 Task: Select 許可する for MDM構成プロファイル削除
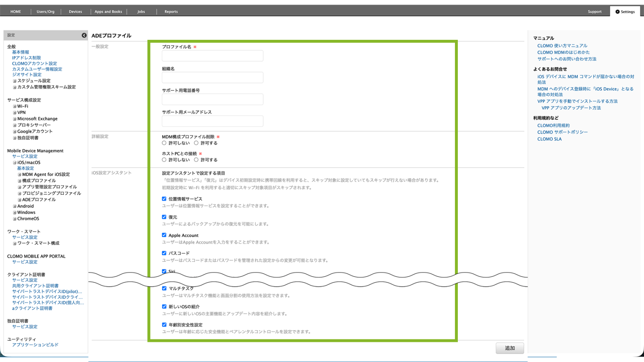196,143
